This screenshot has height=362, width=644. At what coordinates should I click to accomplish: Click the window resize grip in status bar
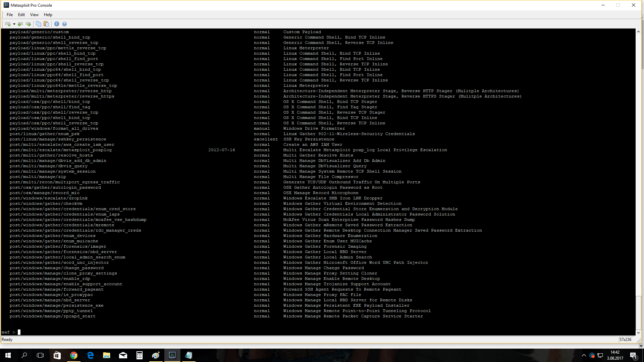pyautogui.click(x=639, y=340)
